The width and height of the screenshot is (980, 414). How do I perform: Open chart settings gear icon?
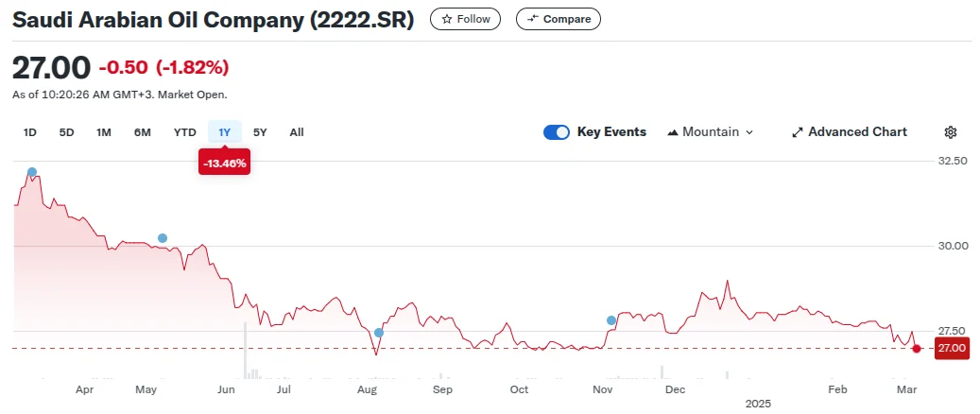pyautogui.click(x=951, y=132)
